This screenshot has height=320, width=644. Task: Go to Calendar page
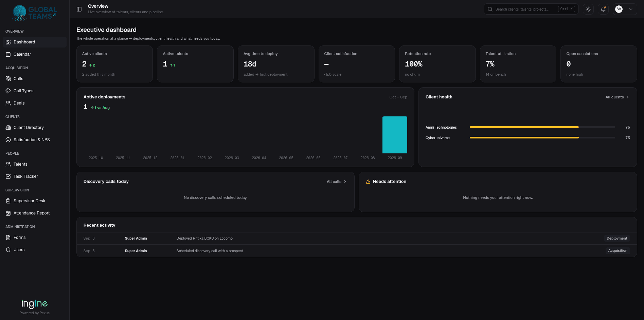pos(35,54)
